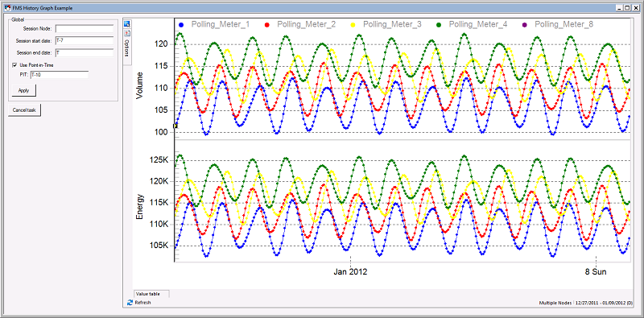Click the Apply button
Viewport: 644px width, 318px height.
(x=23, y=90)
